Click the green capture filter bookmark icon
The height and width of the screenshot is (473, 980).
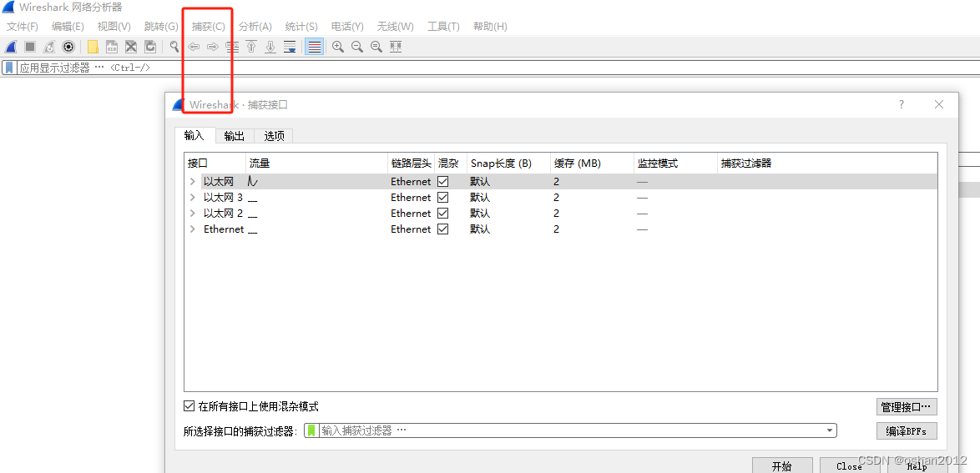[x=312, y=430]
